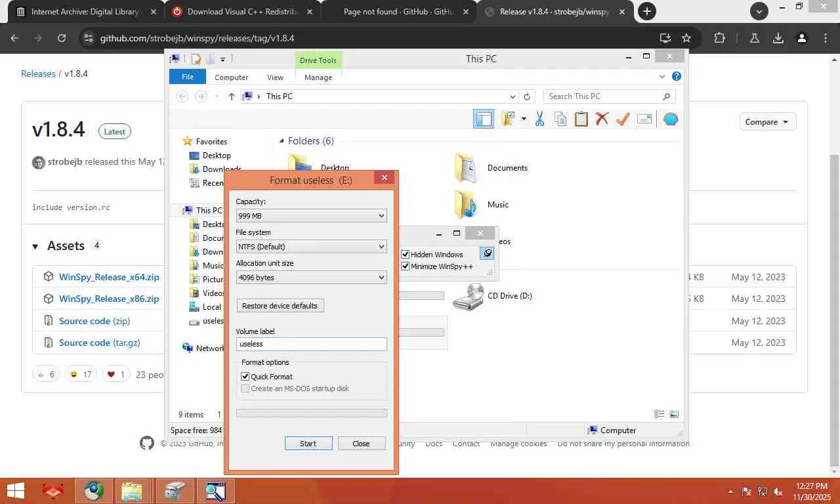Reload the GitHub page
Image resolution: width=840 pixels, height=504 pixels.
[62, 38]
